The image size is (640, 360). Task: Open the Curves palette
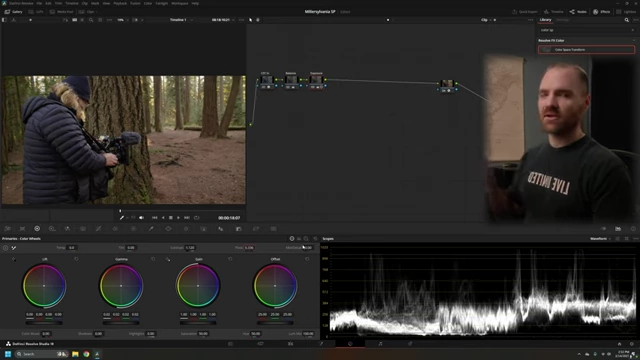(x=98, y=229)
